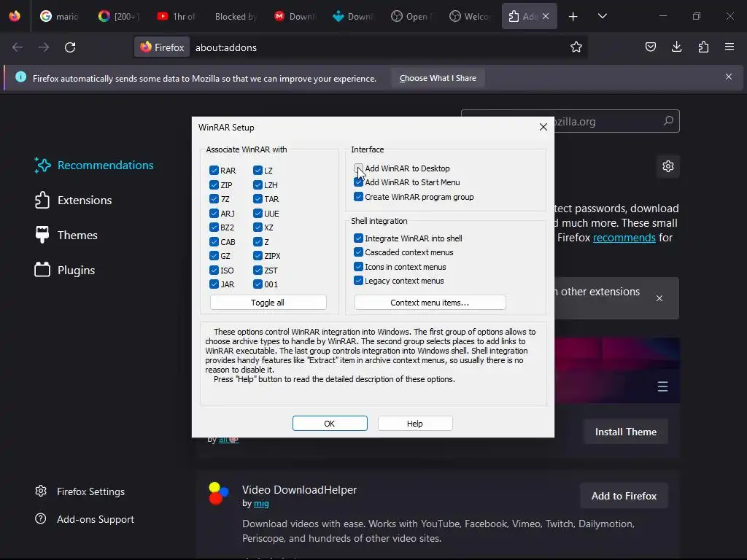
Task: Click the Firefox Settings gear icon
Action: tap(41, 491)
